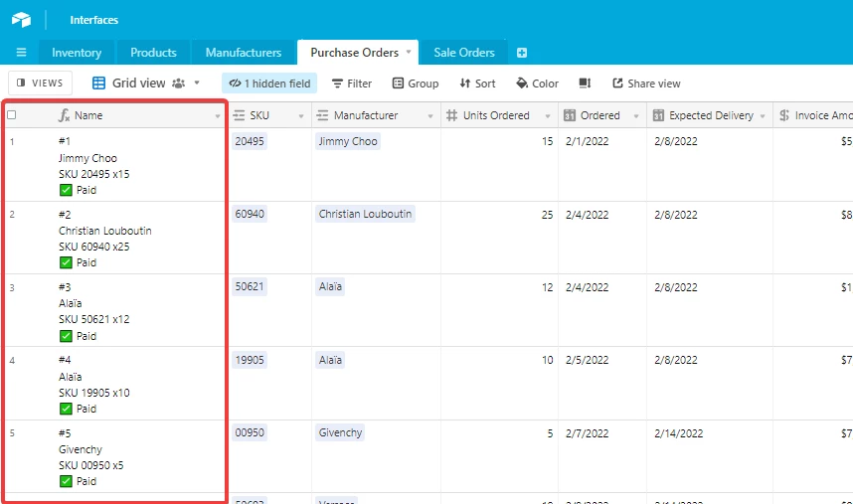853x504 pixels.
Task: Open the Group menu
Action: point(416,84)
